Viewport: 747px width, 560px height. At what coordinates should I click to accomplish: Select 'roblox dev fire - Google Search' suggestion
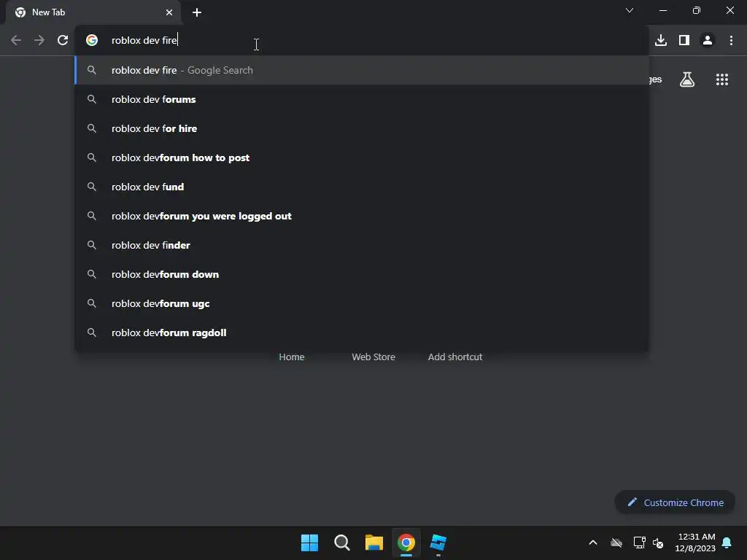pos(362,71)
